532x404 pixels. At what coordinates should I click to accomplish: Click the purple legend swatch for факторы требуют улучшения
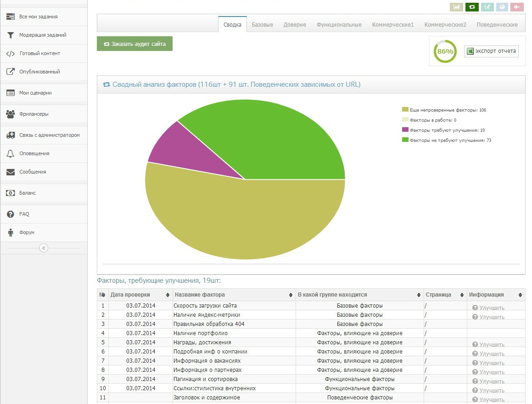pyautogui.click(x=405, y=130)
